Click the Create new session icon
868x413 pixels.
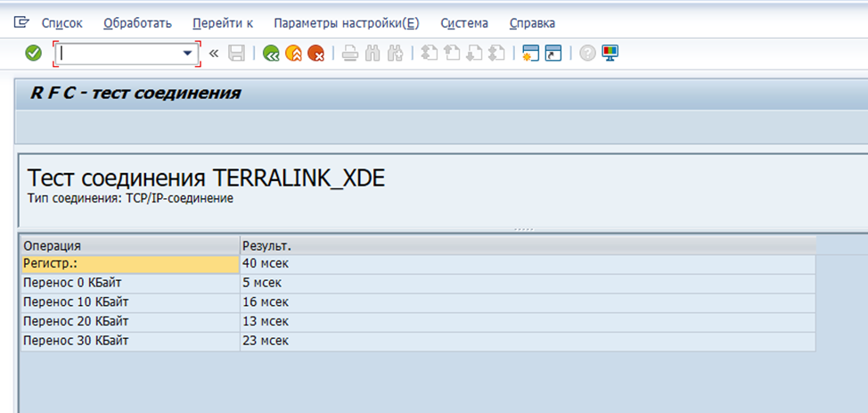531,54
